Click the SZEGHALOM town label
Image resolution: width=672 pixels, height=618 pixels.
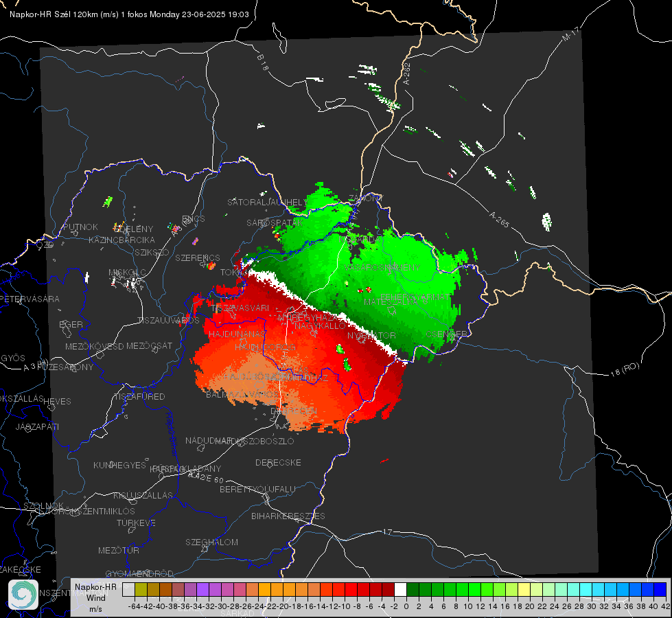click(x=211, y=542)
